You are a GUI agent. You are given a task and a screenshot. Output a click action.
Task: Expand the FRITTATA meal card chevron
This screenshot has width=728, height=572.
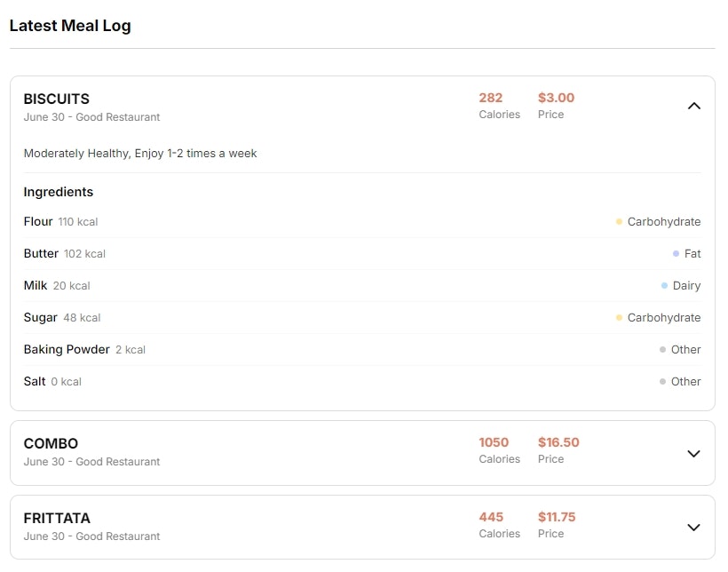pos(693,528)
